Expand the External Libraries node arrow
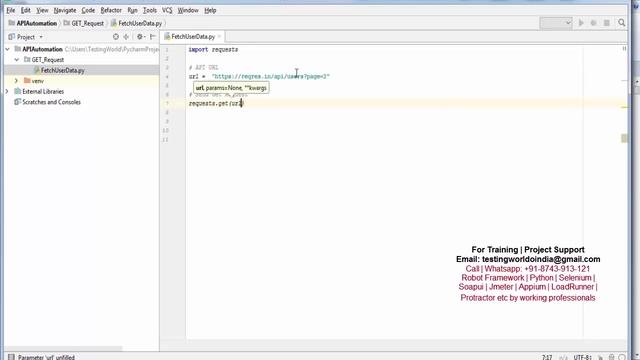Screen dimensions: 640x360 point(7,91)
